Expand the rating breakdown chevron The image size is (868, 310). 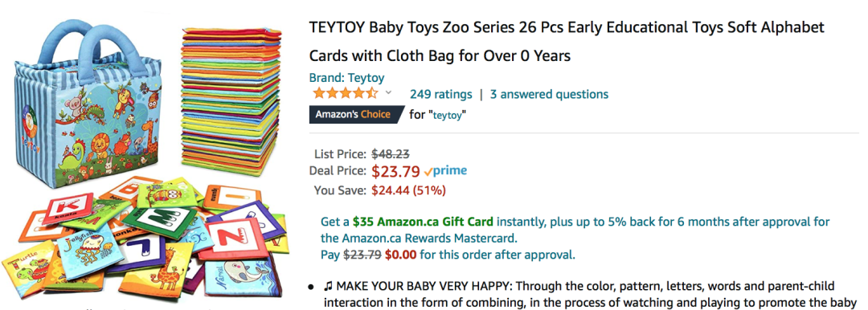pyautogui.click(x=388, y=92)
